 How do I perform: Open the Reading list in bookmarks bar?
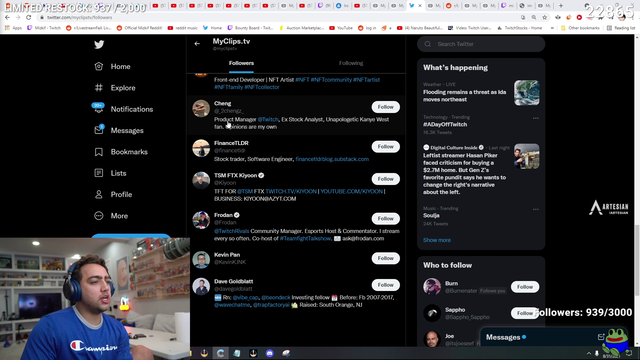click(620, 28)
